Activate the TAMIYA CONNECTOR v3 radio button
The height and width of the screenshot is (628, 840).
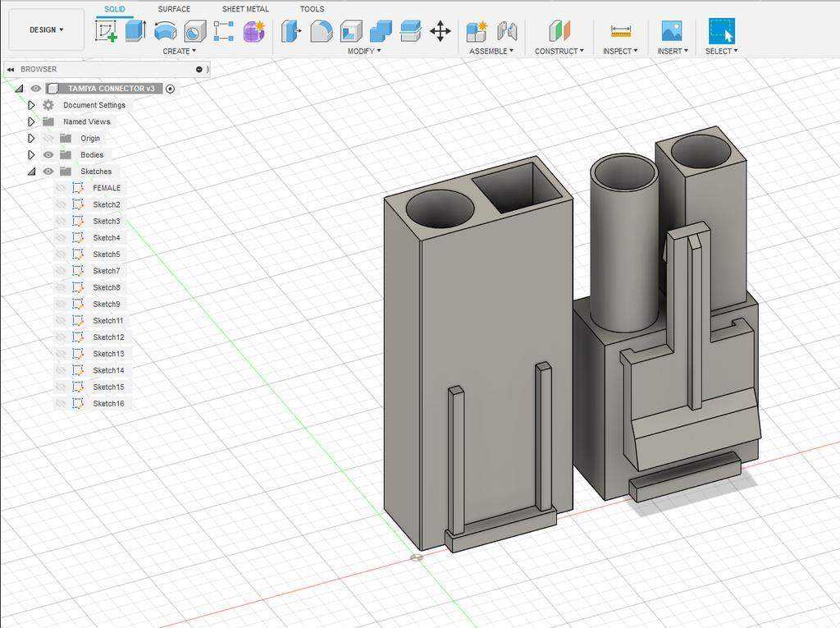point(171,89)
